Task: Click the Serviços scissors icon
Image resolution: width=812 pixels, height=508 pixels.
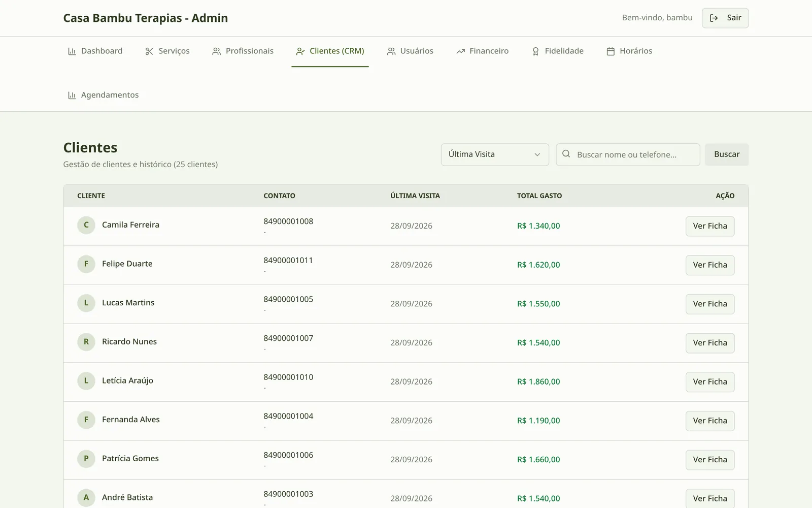Action: pyautogui.click(x=149, y=51)
